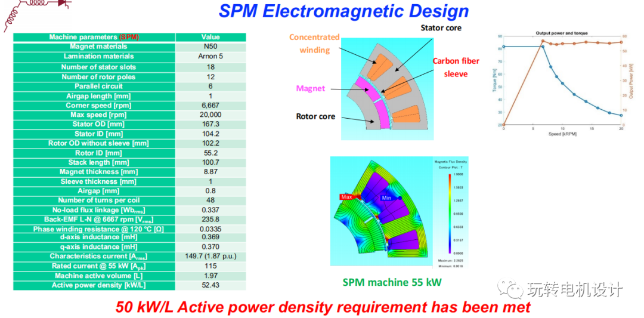Select the "Parallel circuit" row label
Viewport: 644px width, 318px height.
tap(98, 87)
